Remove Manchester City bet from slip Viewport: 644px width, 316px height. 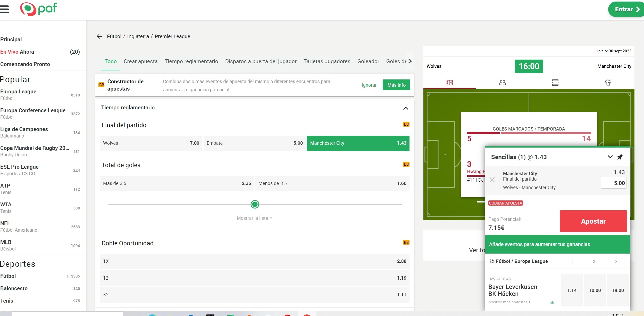point(492,180)
